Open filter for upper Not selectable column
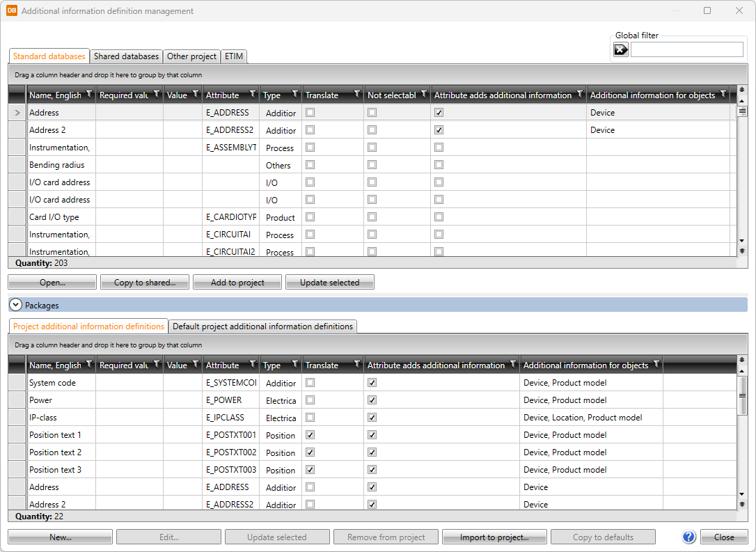 [x=423, y=95]
